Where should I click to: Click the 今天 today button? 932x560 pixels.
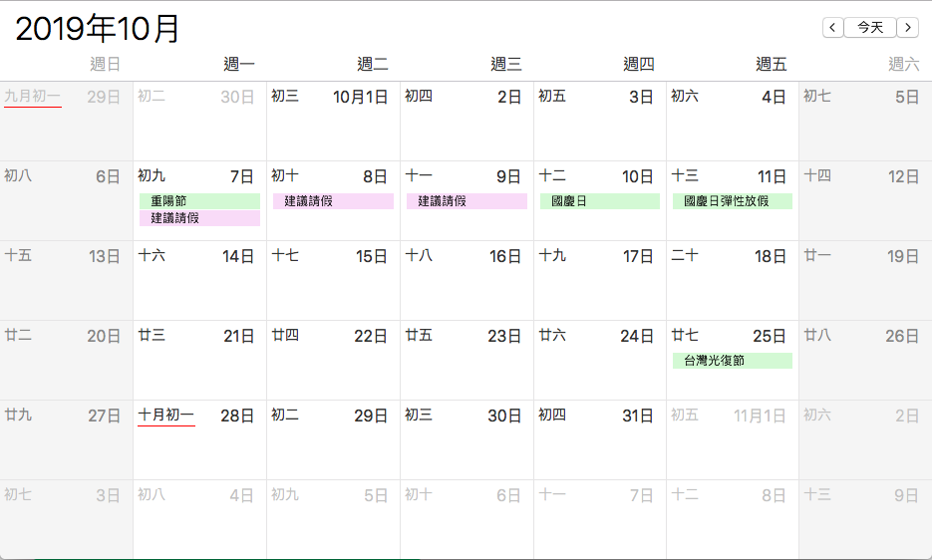tap(870, 27)
